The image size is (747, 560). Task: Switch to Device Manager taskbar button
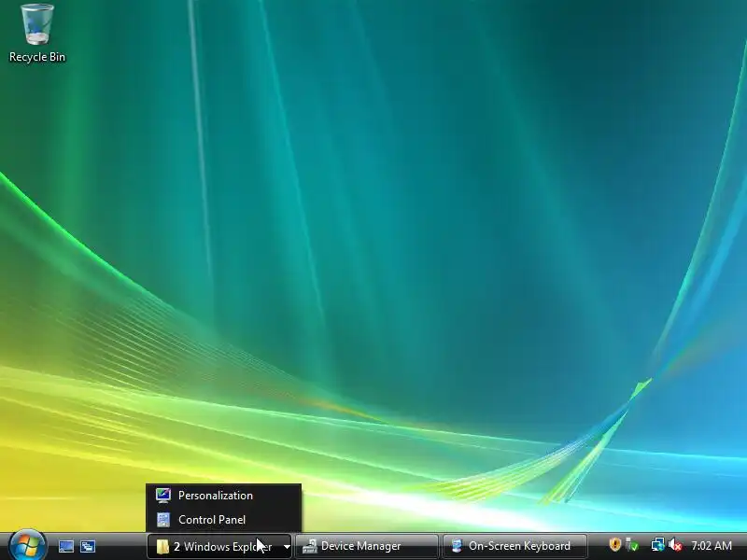[x=367, y=546]
